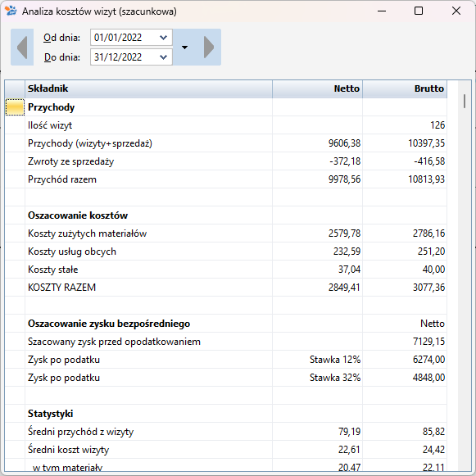Go to the previous date period arrow
This screenshot has width=476, height=476.
[22, 47]
